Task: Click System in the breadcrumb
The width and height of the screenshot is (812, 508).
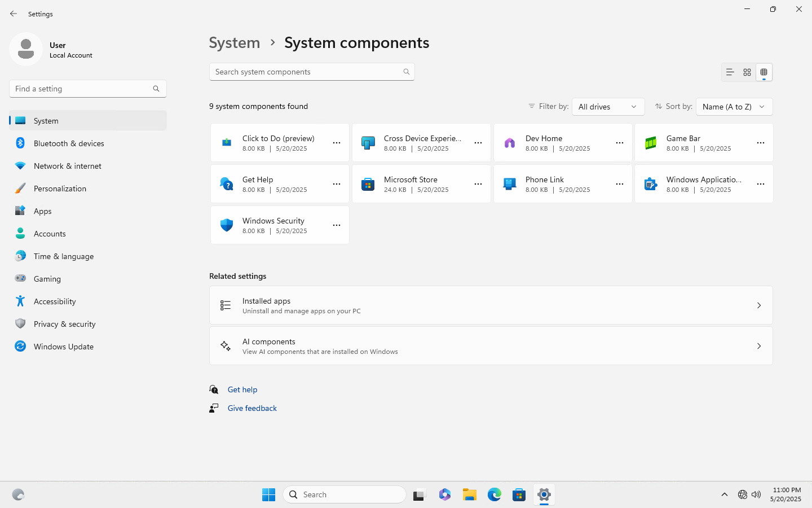Action: pos(235,43)
